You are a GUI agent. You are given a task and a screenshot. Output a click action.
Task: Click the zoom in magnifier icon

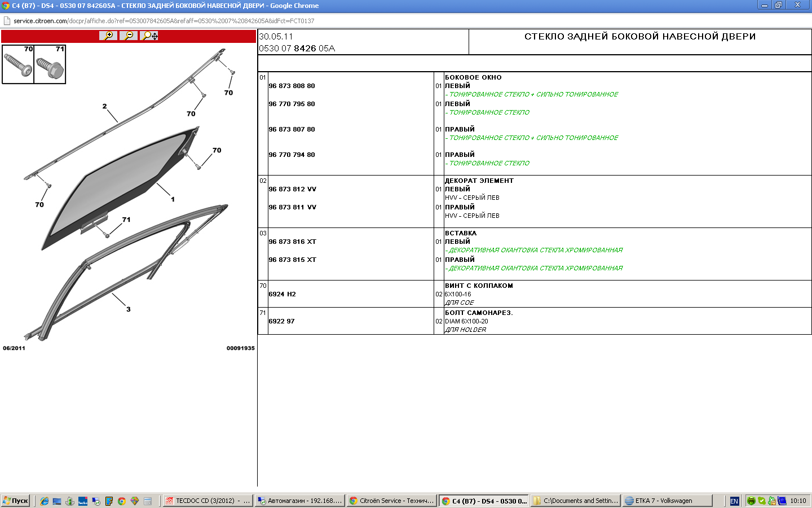point(108,36)
